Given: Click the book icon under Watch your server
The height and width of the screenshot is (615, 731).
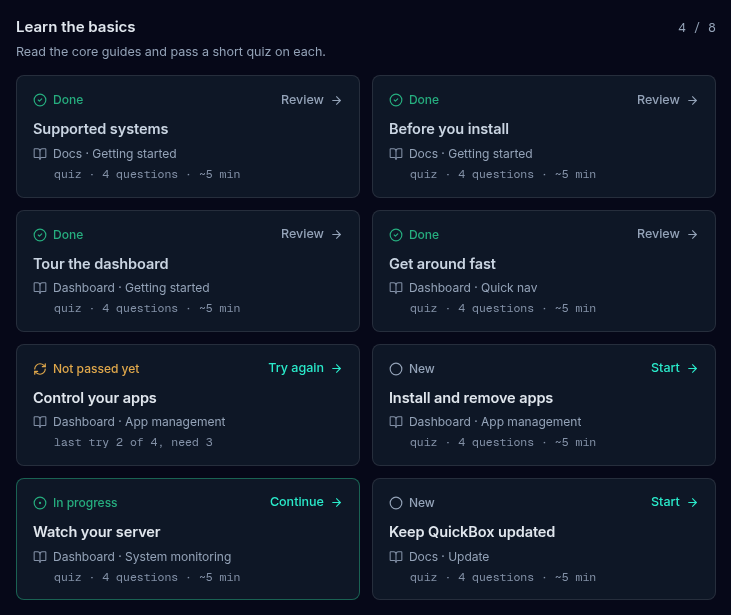Looking at the screenshot, I should pyautogui.click(x=40, y=557).
